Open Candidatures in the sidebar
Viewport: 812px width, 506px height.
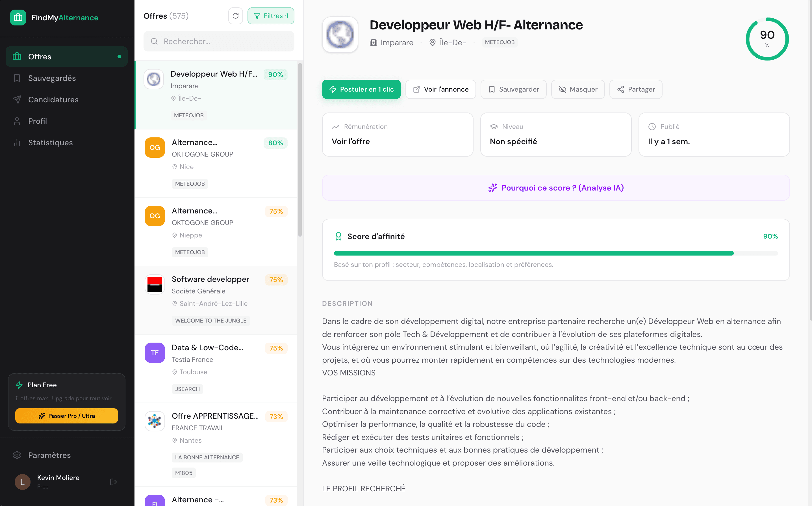click(67, 100)
